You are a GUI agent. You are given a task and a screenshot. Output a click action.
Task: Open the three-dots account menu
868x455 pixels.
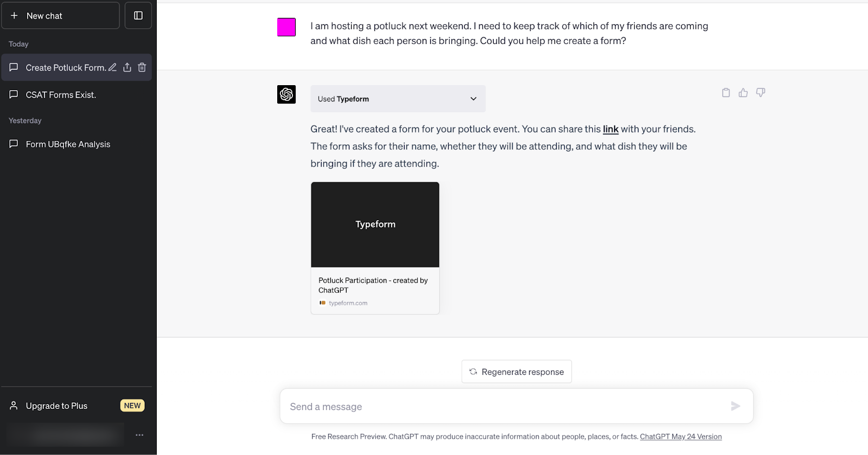click(x=139, y=435)
